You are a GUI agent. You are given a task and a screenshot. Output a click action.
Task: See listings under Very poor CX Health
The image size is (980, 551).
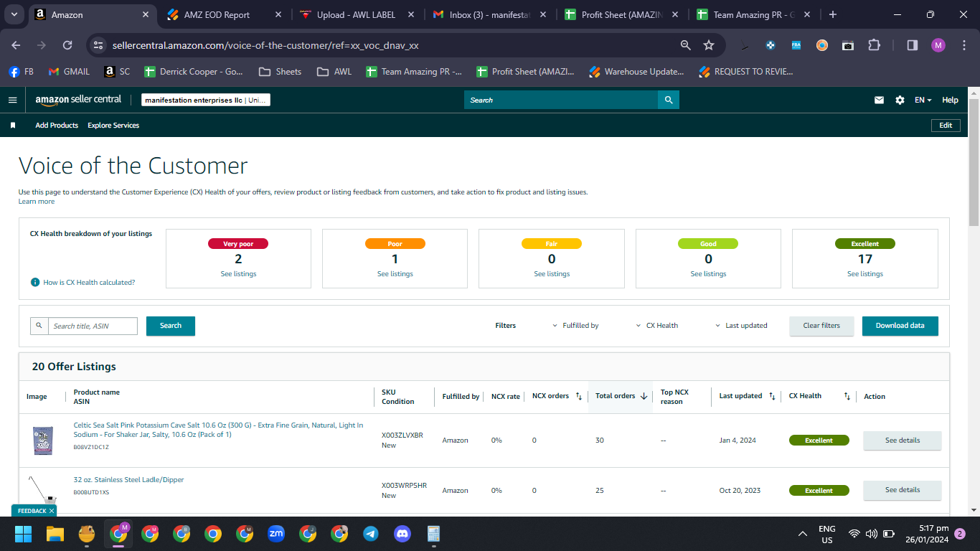(238, 274)
